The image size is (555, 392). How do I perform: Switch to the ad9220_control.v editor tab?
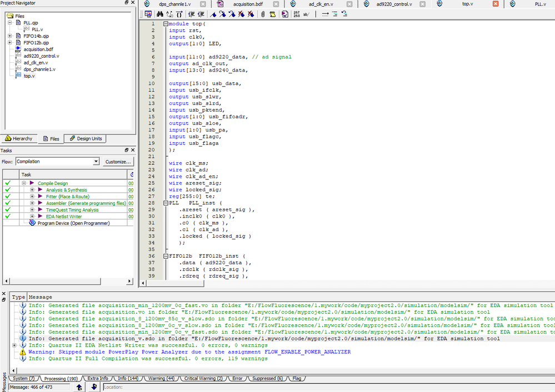[393, 4]
